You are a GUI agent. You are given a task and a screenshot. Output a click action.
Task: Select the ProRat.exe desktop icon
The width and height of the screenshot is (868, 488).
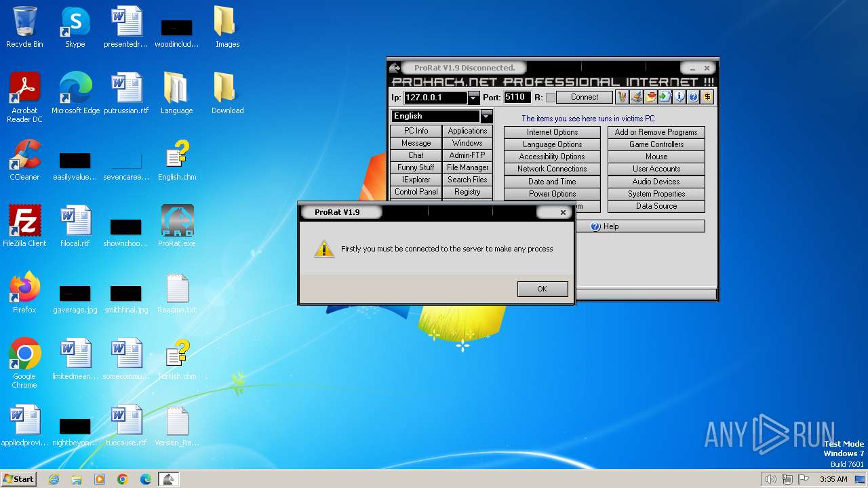[x=177, y=226]
